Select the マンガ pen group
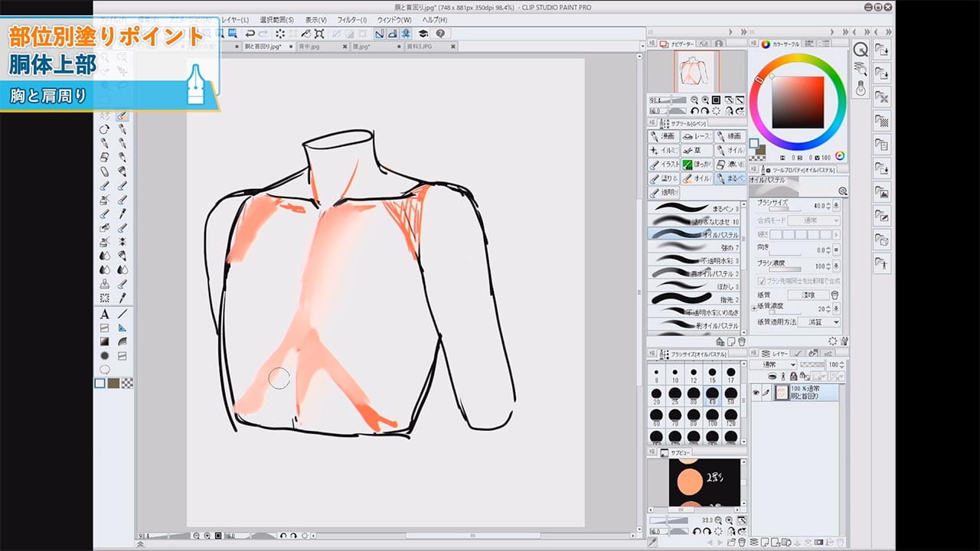This screenshot has height=551, width=980. 664,136
